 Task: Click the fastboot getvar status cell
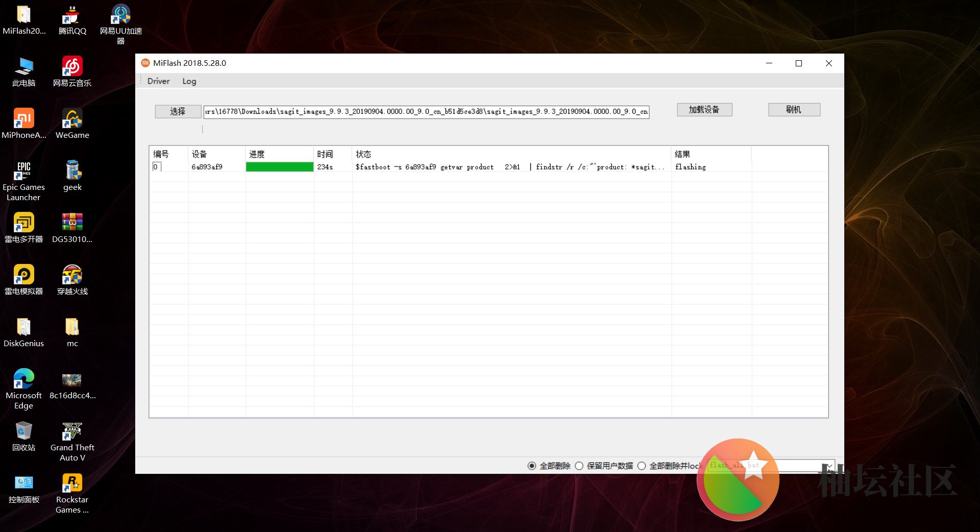tap(510, 167)
